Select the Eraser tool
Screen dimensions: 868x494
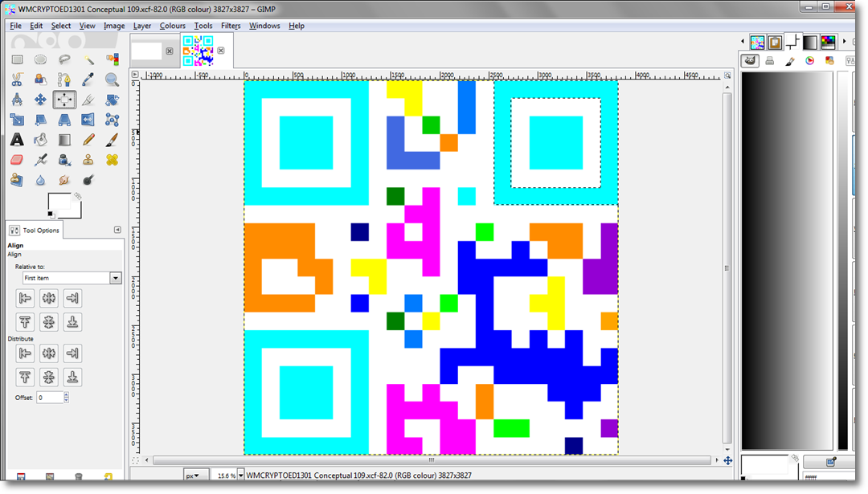point(17,160)
